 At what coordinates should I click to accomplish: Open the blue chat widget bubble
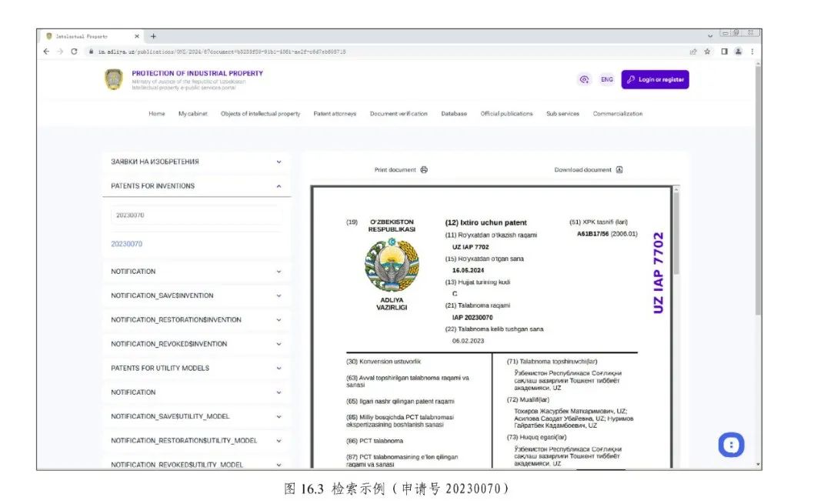[x=731, y=445]
